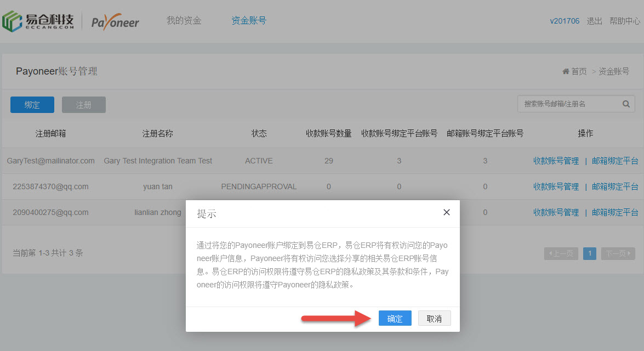Click the home icon in the breadcrumb
The width and height of the screenshot is (644, 351).
pos(566,71)
